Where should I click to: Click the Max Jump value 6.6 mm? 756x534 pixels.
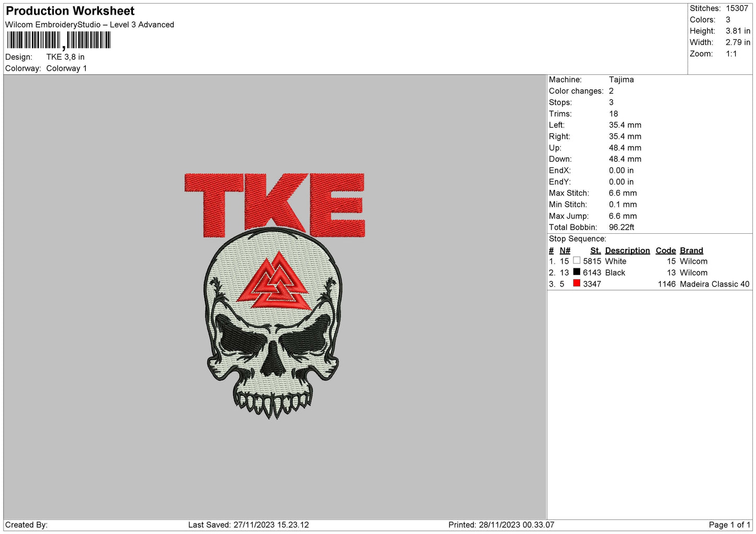(x=623, y=216)
